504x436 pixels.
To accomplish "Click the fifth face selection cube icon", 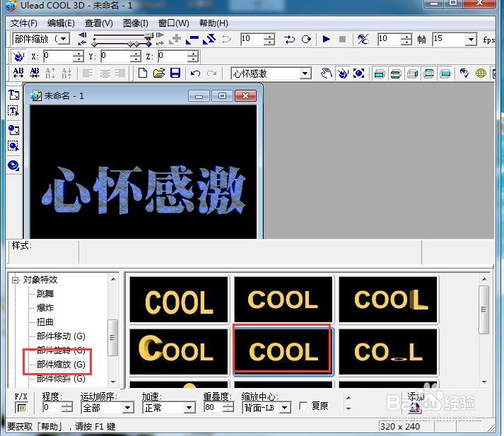I will click(445, 74).
